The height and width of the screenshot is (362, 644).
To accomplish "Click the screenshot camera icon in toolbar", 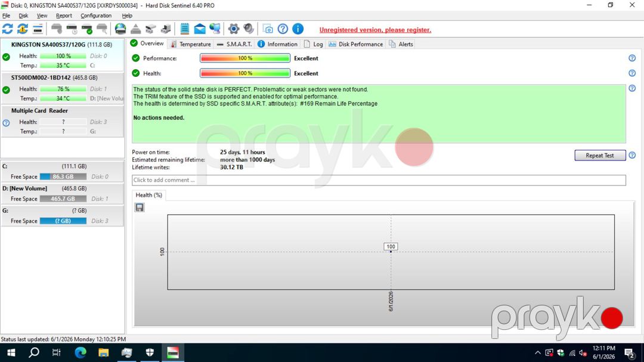I will (x=268, y=29).
